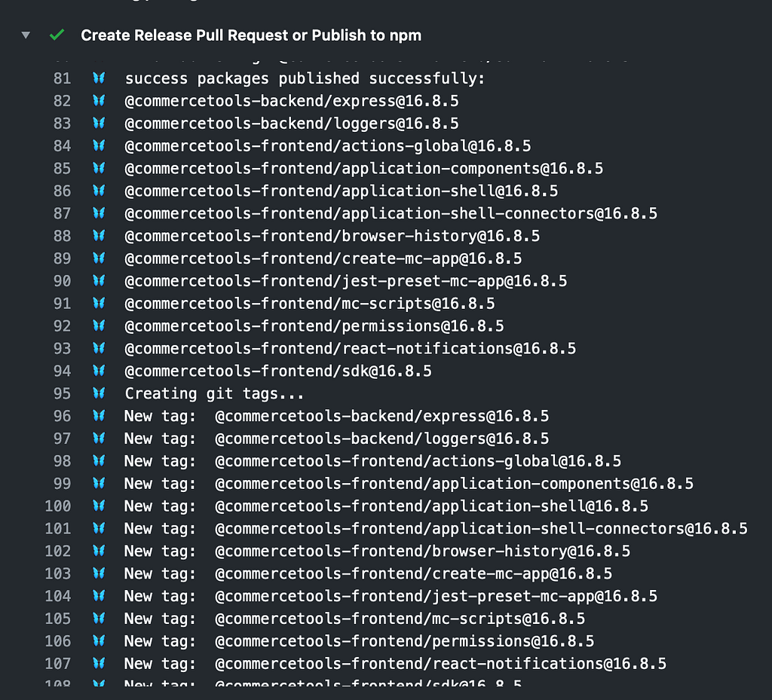Click the step title 'Create Release Pull Request or Publish to npm'

251,35
